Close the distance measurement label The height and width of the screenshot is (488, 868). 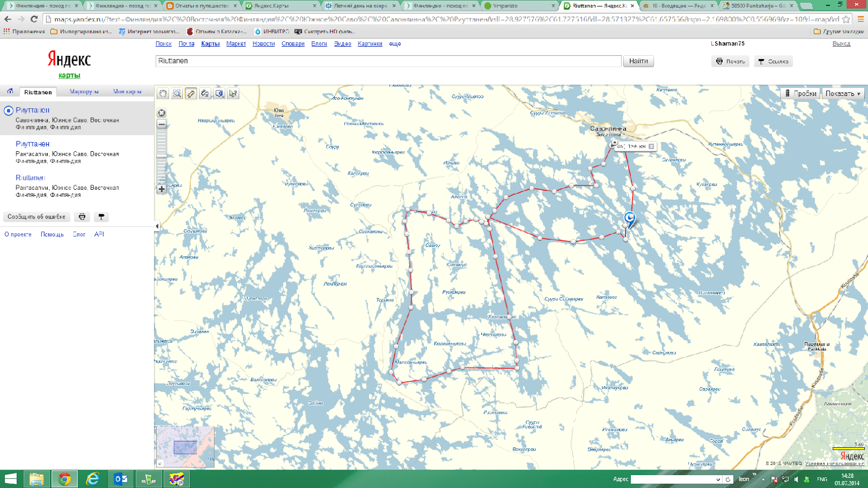[x=652, y=146]
